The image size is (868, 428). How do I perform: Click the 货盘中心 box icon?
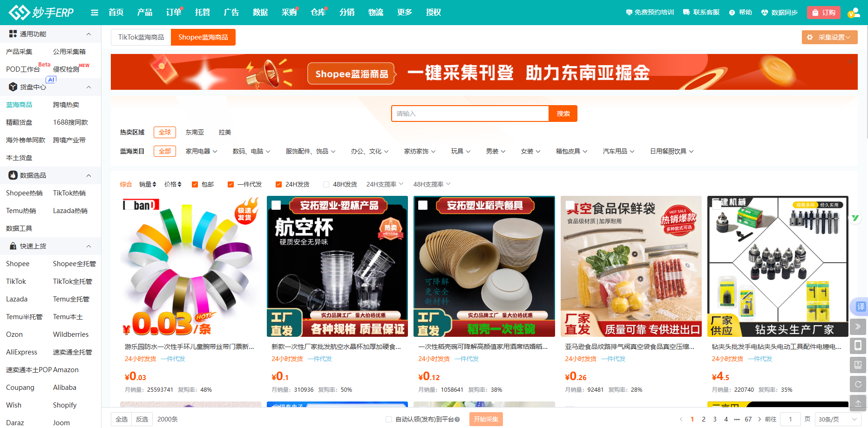(13, 87)
